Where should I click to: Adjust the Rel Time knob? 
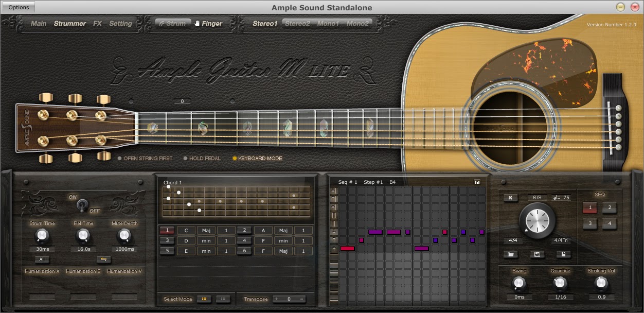click(83, 236)
